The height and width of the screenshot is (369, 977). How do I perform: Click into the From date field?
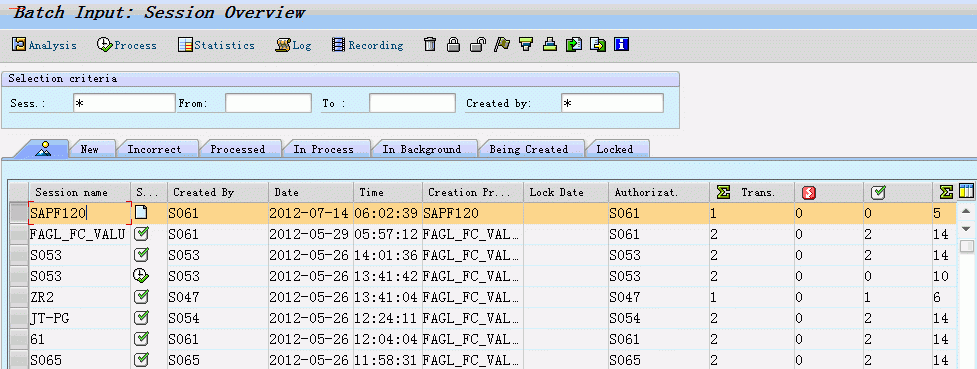click(x=268, y=103)
